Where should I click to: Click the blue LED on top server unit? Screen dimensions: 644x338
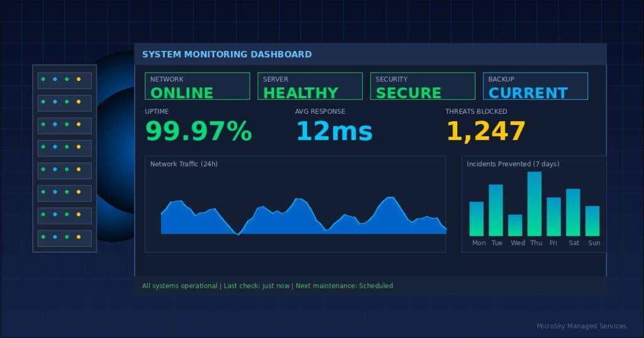(x=55, y=79)
